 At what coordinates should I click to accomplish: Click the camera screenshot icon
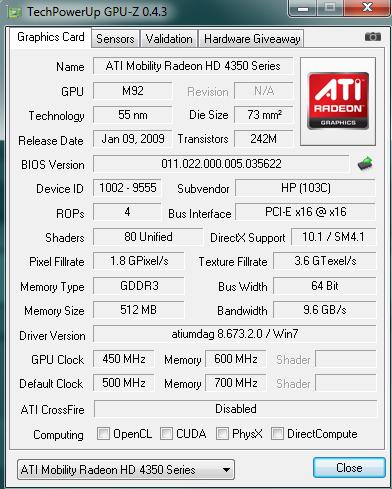click(x=373, y=37)
